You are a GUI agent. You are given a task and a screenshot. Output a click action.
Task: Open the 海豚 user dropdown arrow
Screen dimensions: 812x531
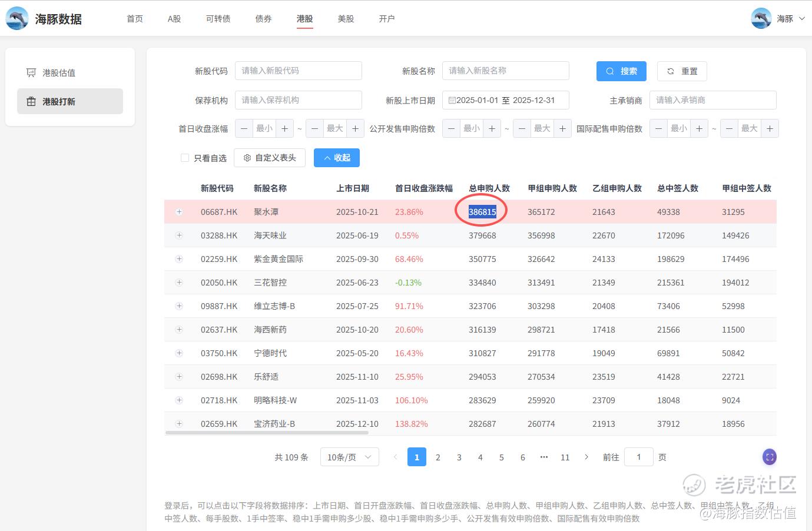802,19
